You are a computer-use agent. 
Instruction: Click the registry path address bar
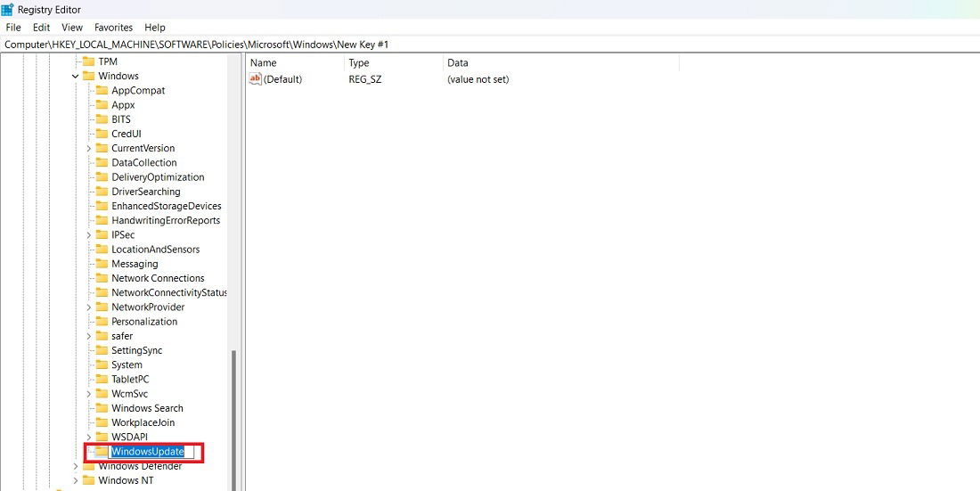click(490, 45)
